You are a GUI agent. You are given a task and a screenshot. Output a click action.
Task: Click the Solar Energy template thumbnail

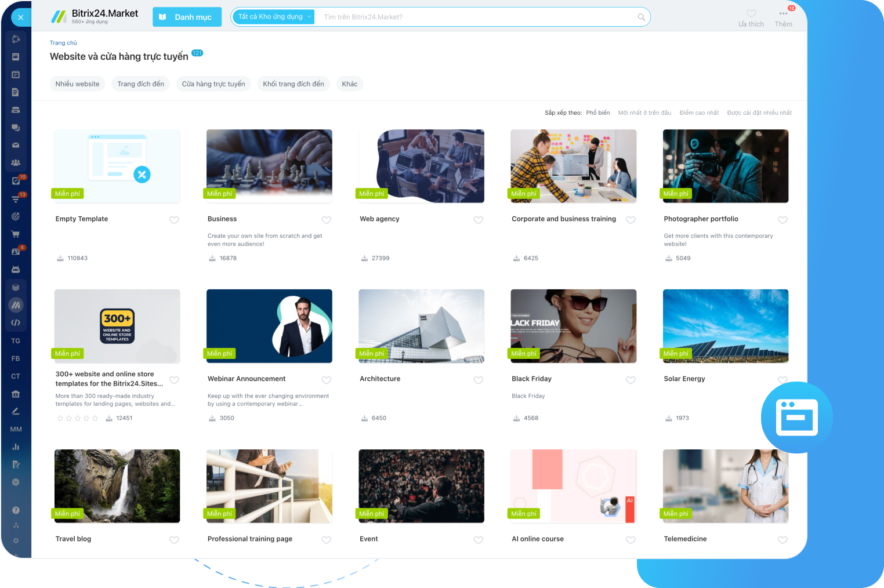(725, 326)
